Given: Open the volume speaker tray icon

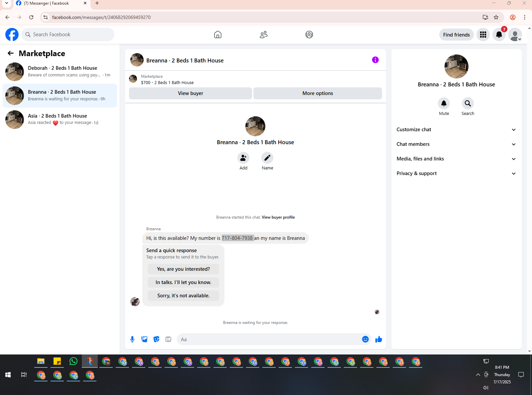Looking at the screenshot, I should [486, 388].
